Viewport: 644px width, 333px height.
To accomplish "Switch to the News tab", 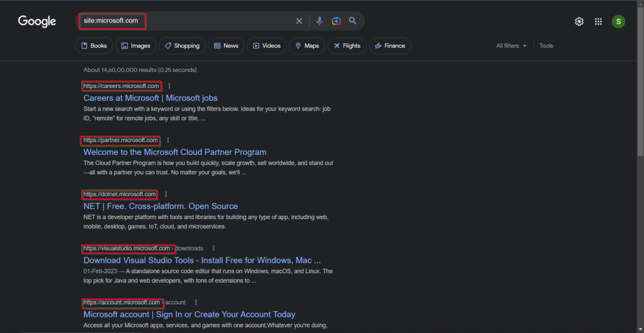I will click(x=226, y=46).
